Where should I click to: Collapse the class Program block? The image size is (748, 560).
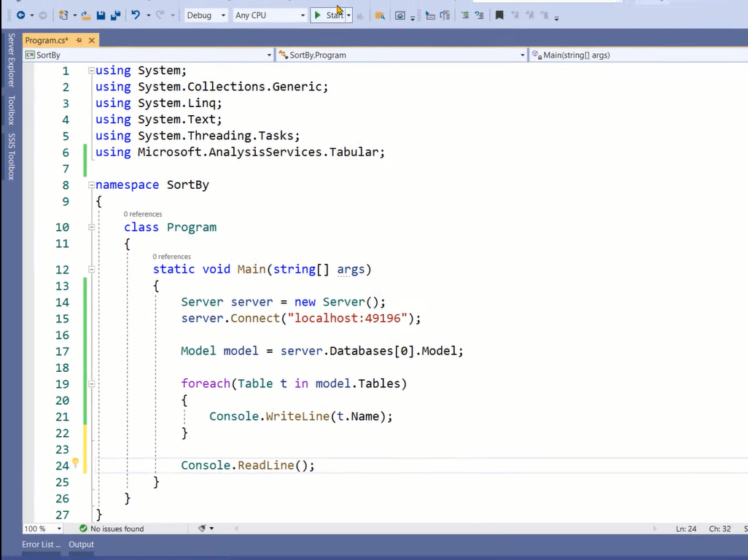pos(91,227)
